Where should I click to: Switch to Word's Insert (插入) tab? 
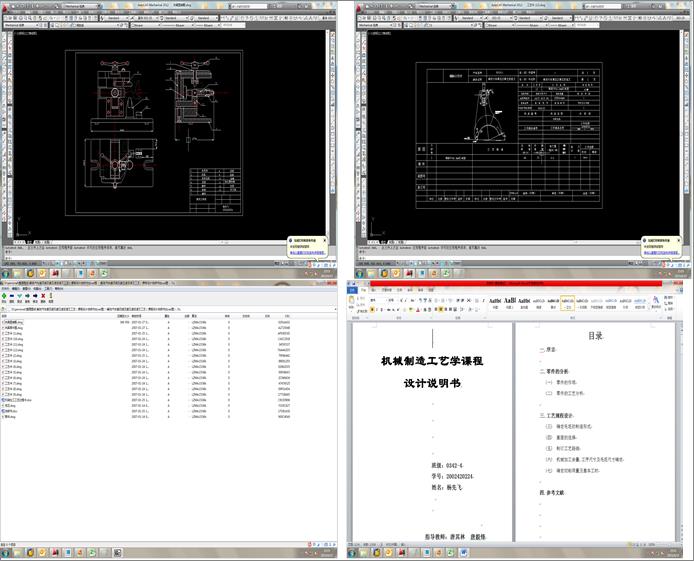(x=374, y=290)
